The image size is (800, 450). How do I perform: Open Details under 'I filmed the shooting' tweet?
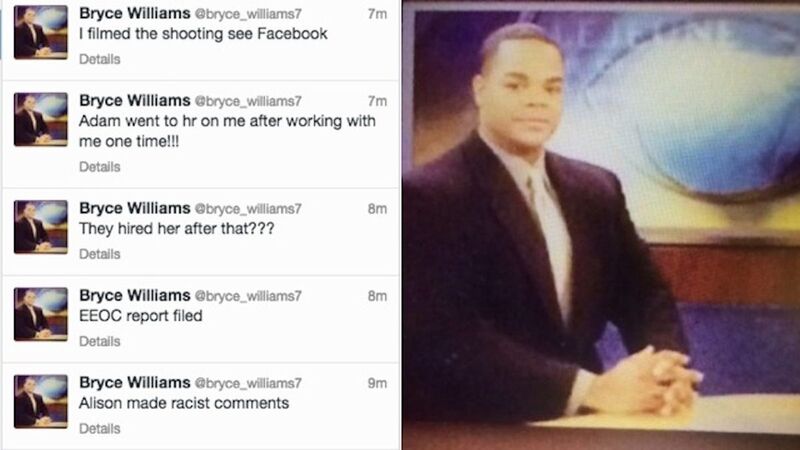[x=99, y=59]
